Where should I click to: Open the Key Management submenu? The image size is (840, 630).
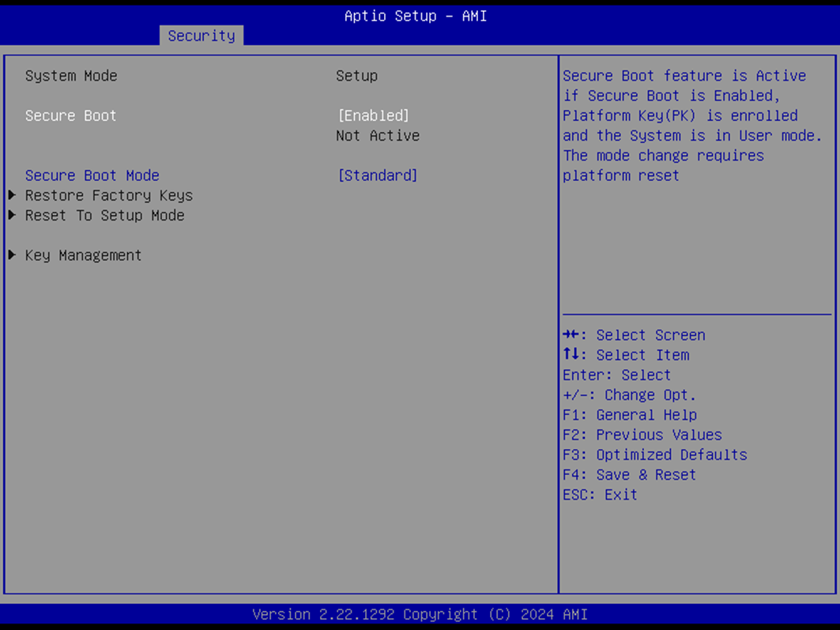pyautogui.click(x=83, y=255)
